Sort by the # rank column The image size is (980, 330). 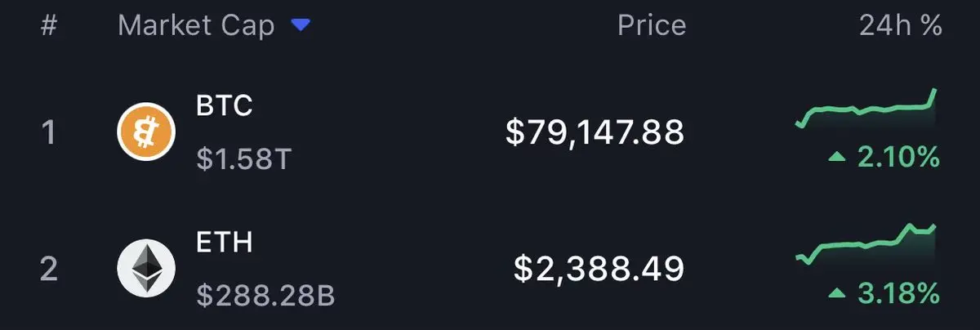click(49, 26)
